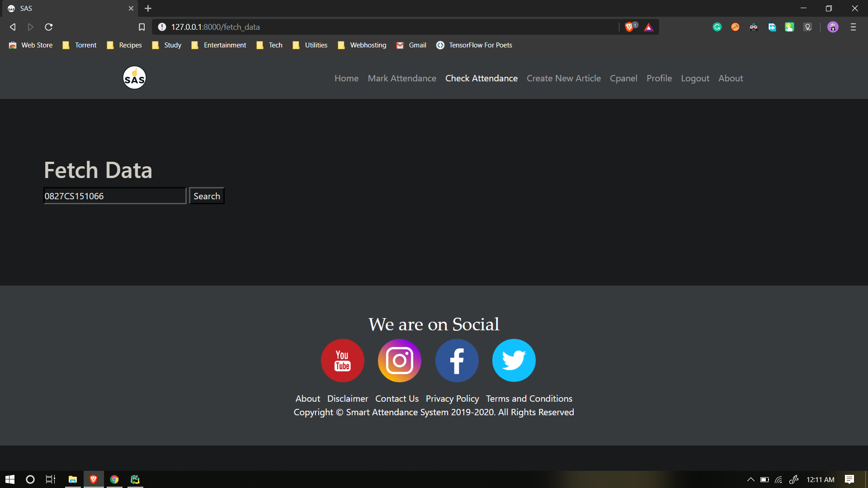Show hidden system tray icons

coord(750,479)
